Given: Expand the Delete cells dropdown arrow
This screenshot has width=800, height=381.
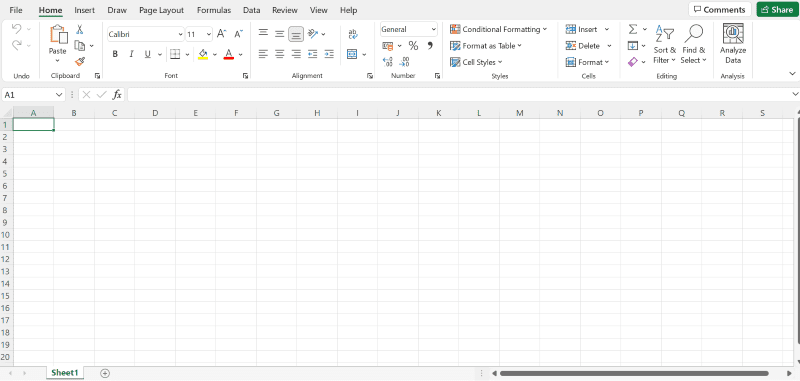Looking at the screenshot, I should coord(609,46).
